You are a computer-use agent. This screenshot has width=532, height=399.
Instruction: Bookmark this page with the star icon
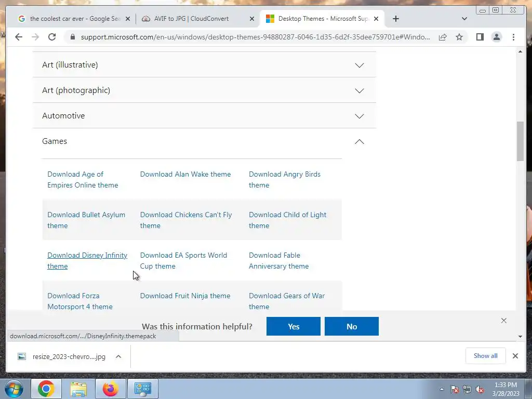459,37
